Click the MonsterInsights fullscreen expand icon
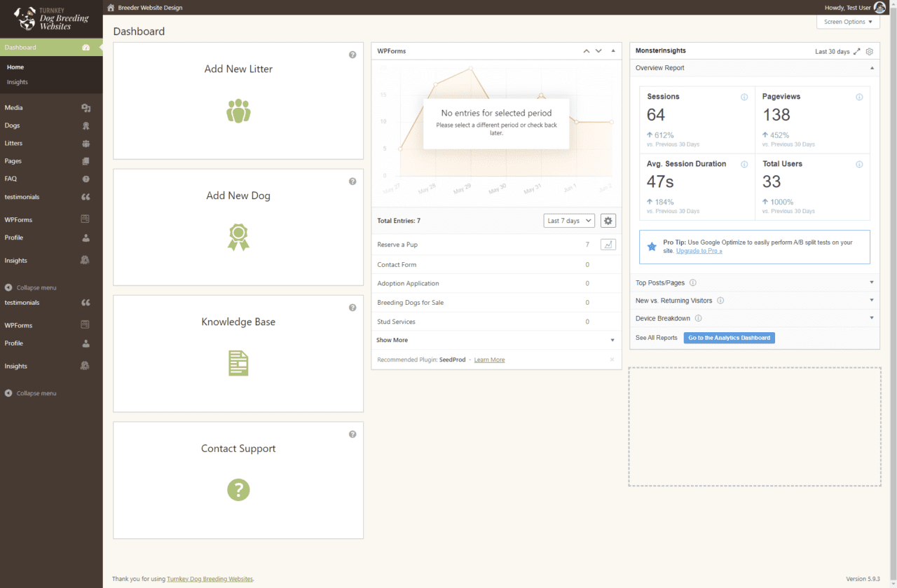The height and width of the screenshot is (588, 897). [x=857, y=52]
